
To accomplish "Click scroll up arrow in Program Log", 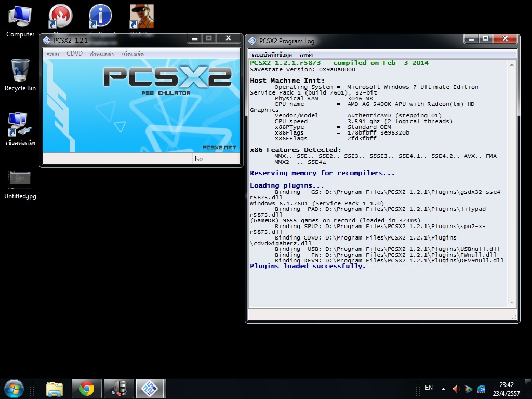I will coord(512,65).
